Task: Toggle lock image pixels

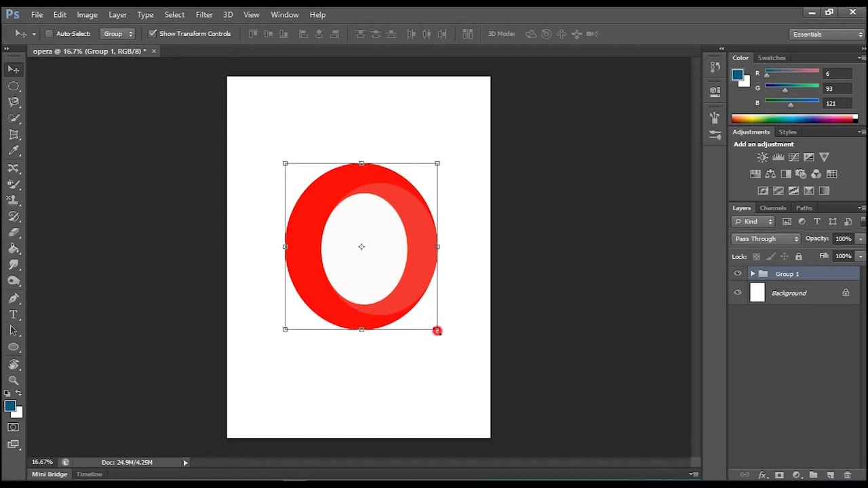Action: (770, 256)
